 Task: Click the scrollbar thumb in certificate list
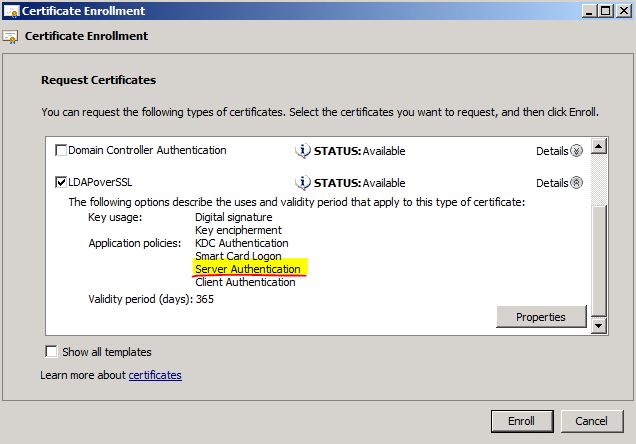pos(599,260)
